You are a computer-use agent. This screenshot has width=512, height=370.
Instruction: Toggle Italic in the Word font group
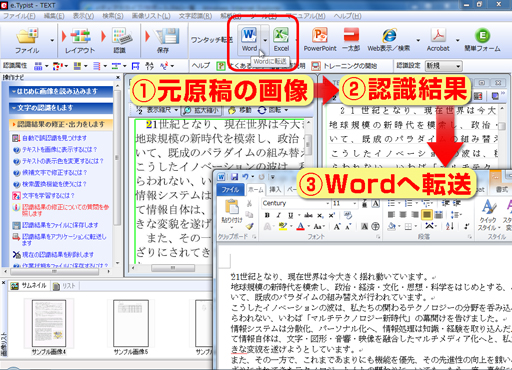278,215
